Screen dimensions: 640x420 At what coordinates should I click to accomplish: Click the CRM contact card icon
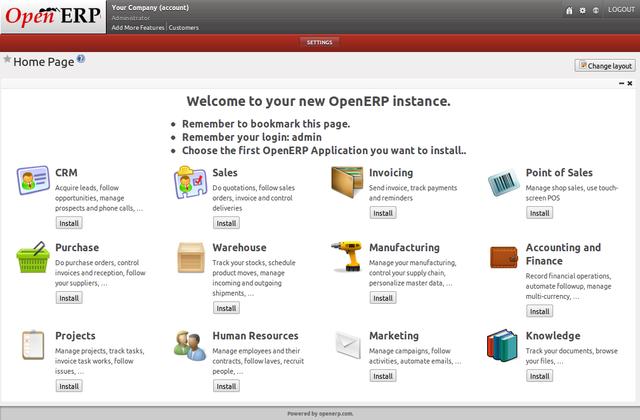click(x=33, y=180)
